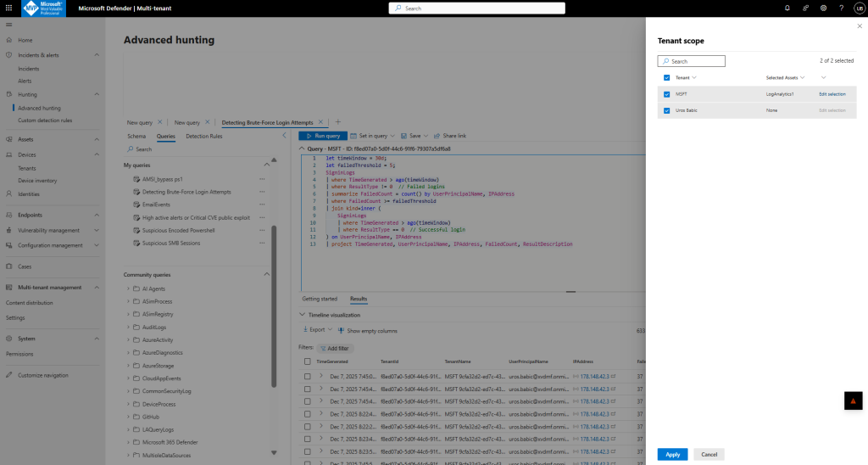Image resolution: width=868 pixels, height=465 pixels.
Task: Switch to the Detection Rules tab
Action: click(204, 136)
